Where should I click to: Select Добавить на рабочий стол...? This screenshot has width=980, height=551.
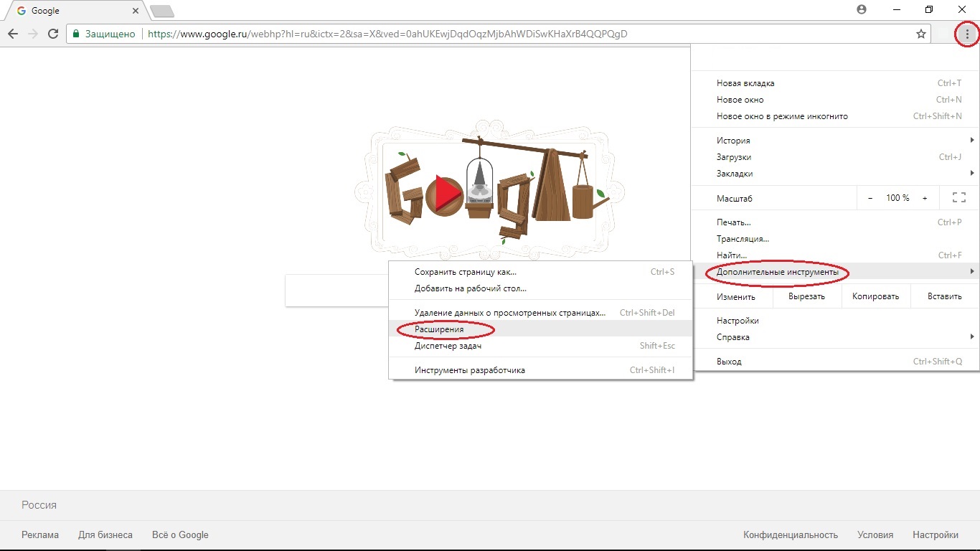[x=541, y=288]
